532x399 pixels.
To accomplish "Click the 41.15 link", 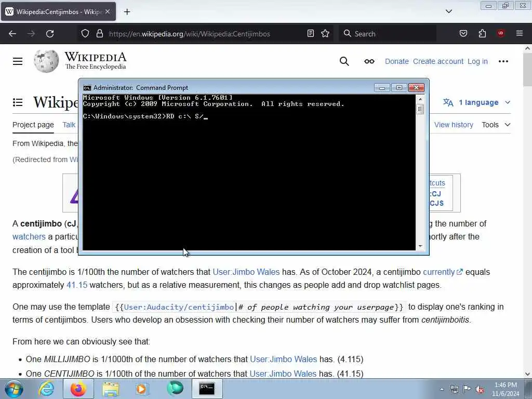I will (77, 285).
